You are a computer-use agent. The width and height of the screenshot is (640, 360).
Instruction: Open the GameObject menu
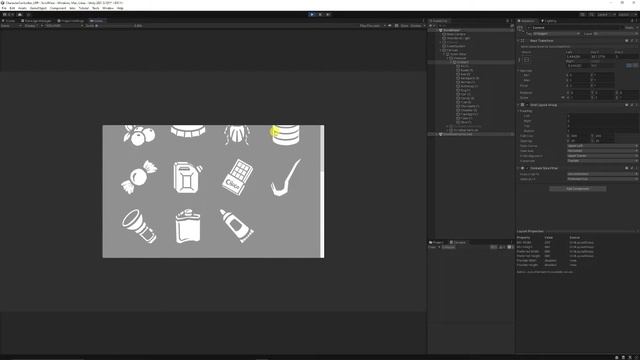pos(38,8)
